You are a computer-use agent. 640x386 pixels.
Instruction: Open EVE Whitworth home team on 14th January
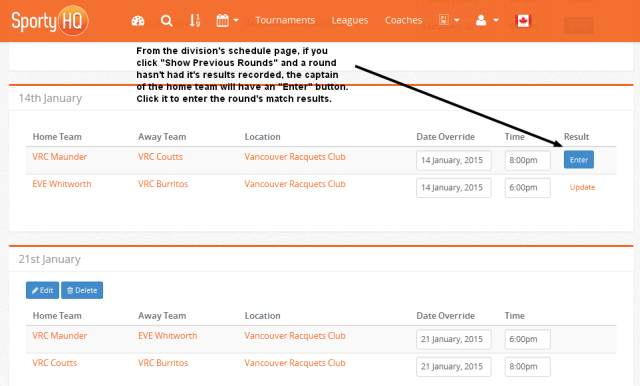pos(62,184)
